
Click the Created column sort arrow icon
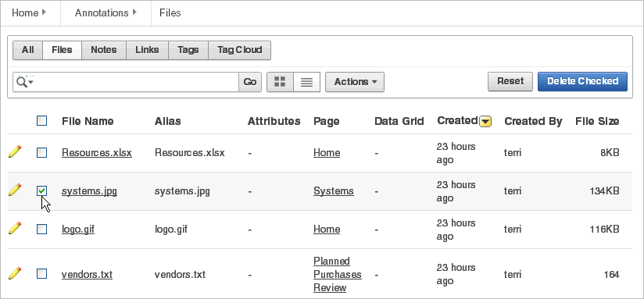click(x=485, y=122)
